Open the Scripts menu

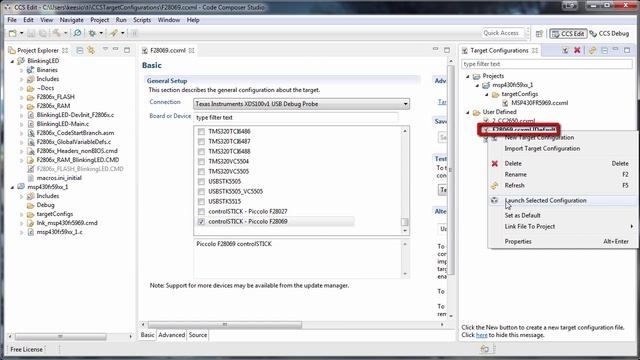pyautogui.click(x=142, y=20)
